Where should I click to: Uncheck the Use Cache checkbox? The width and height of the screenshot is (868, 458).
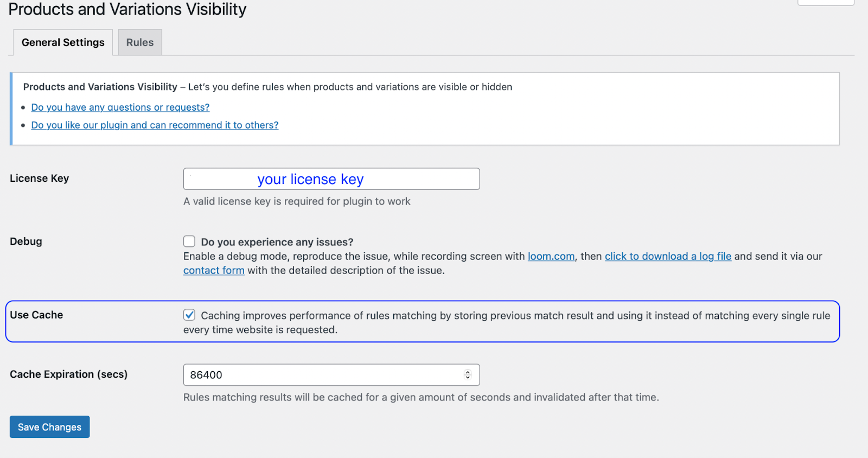(x=189, y=315)
